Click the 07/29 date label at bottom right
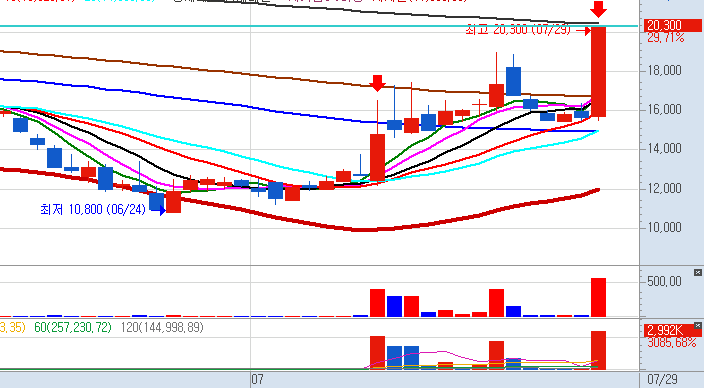The height and width of the screenshot is (388, 704). click(x=663, y=379)
